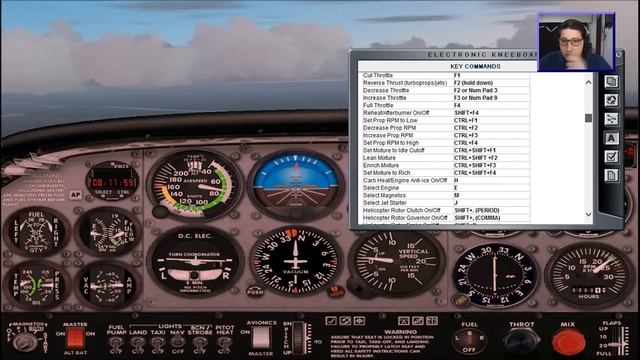640x360 pixels.
Task: Open the kneeboard reference document icon
Action: (611, 176)
